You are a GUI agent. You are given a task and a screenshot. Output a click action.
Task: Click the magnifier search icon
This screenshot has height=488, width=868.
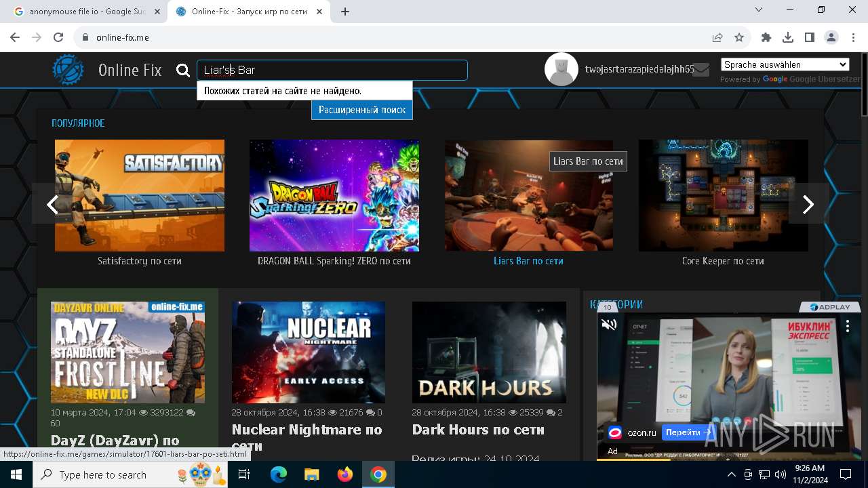182,70
